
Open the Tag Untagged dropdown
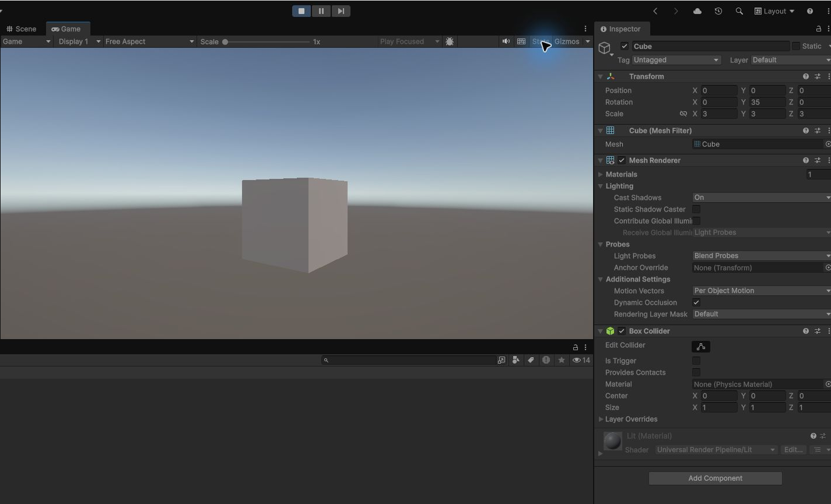tap(676, 60)
